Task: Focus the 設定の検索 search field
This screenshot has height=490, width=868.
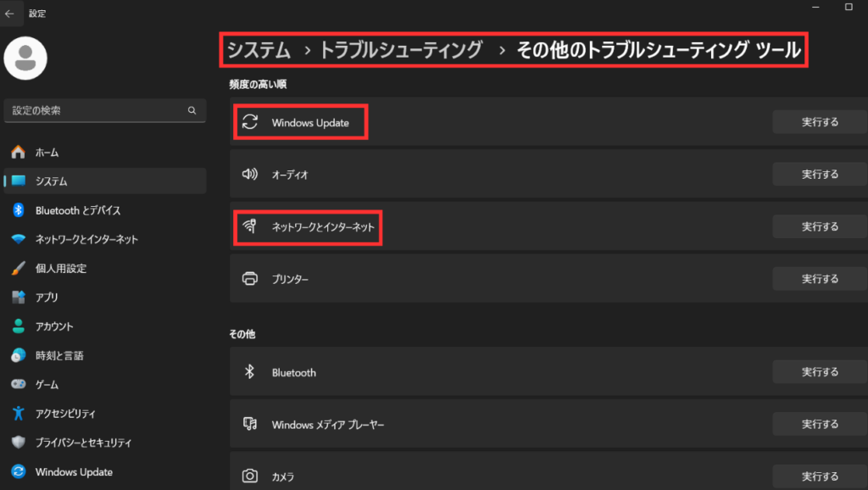Action: coord(104,110)
